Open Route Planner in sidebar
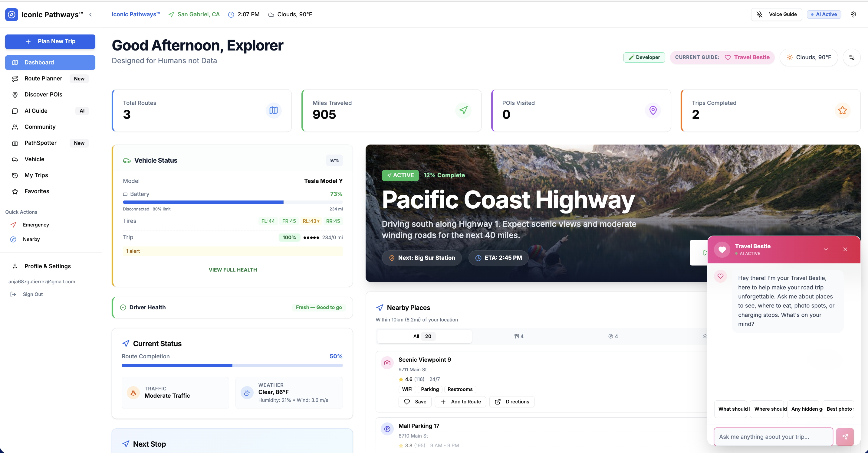 click(x=50, y=79)
